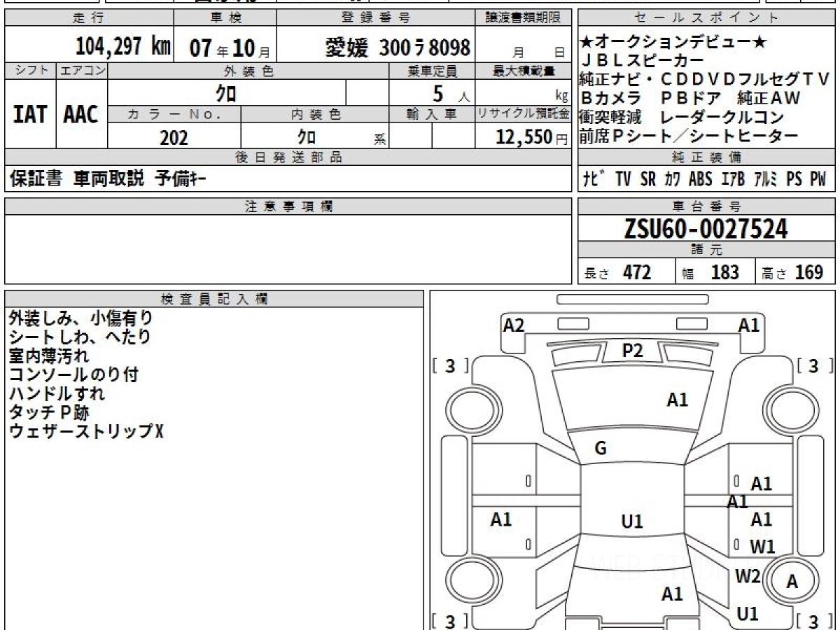Viewport: 840px width, 630px height.
Task: Click the G mark on the windshield
Action: 601,449
